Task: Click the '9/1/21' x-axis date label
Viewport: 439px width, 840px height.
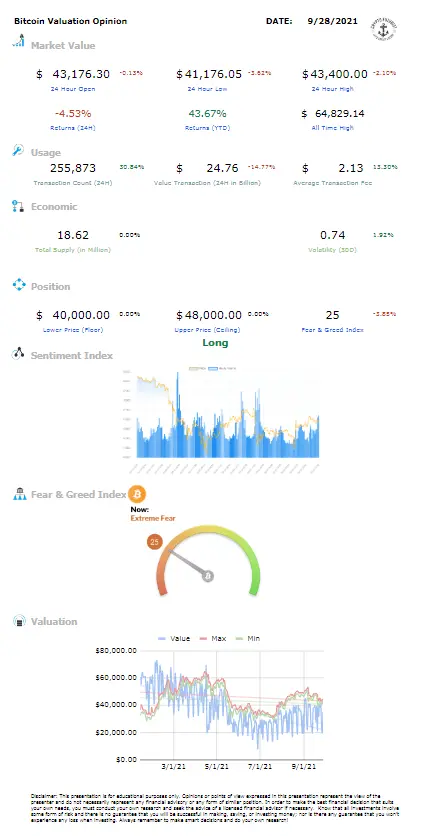Action: click(304, 768)
